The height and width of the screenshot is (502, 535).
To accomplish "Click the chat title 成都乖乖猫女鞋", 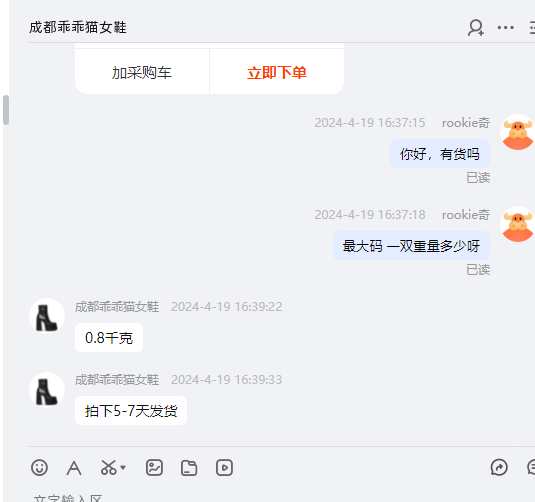I will click(78, 28).
